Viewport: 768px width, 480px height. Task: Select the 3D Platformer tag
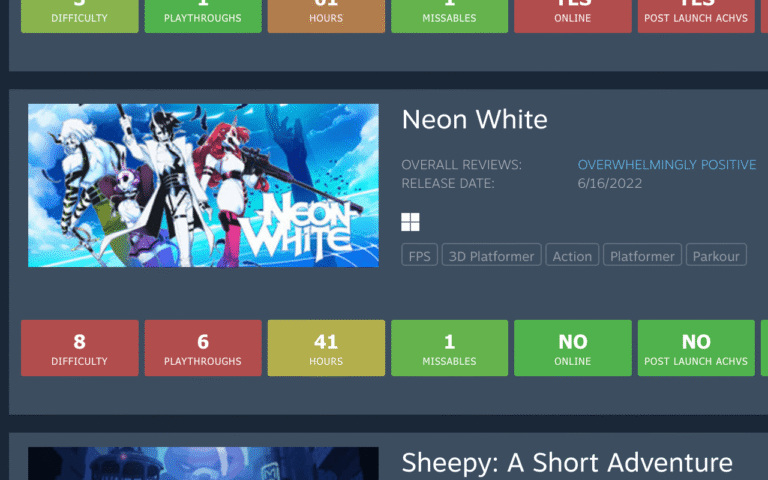click(x=491, y=255)
